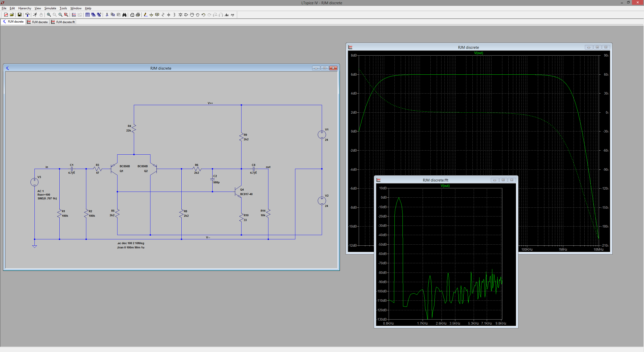Image resolution: width=644 pixels, height=352 pixels.
Task: Click the Cut scissors icon
Action: coord(107,15)
